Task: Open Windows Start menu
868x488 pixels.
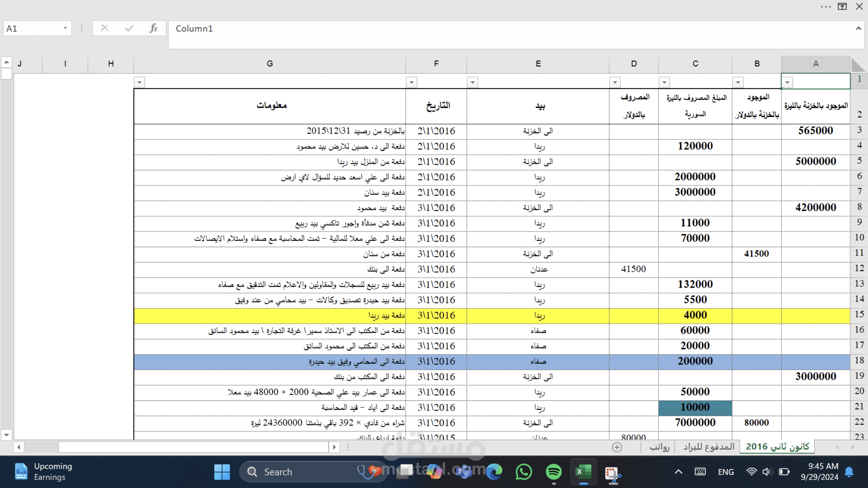Action: [x=222, y=472]
